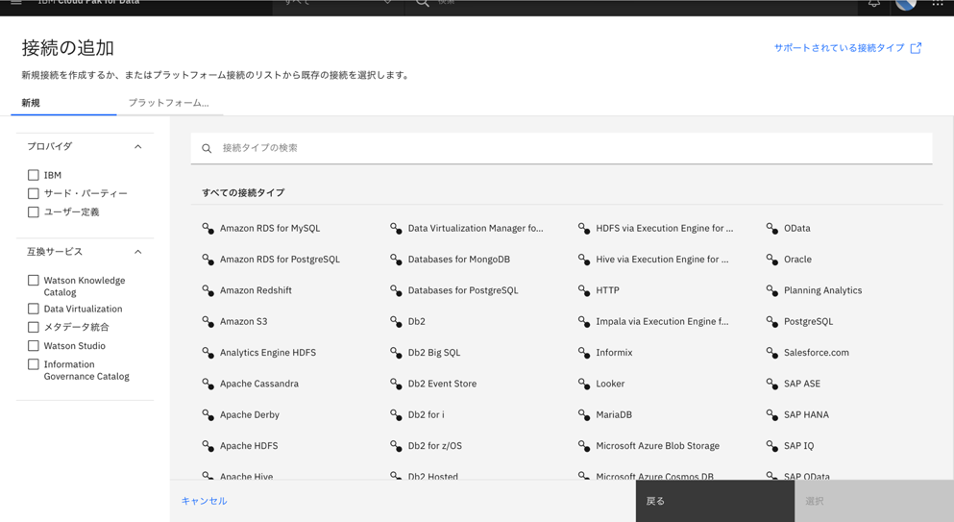Viewport: 954px width, 522px height.
Task: Click the Oracle connection icon
Action: click(772, 259)
